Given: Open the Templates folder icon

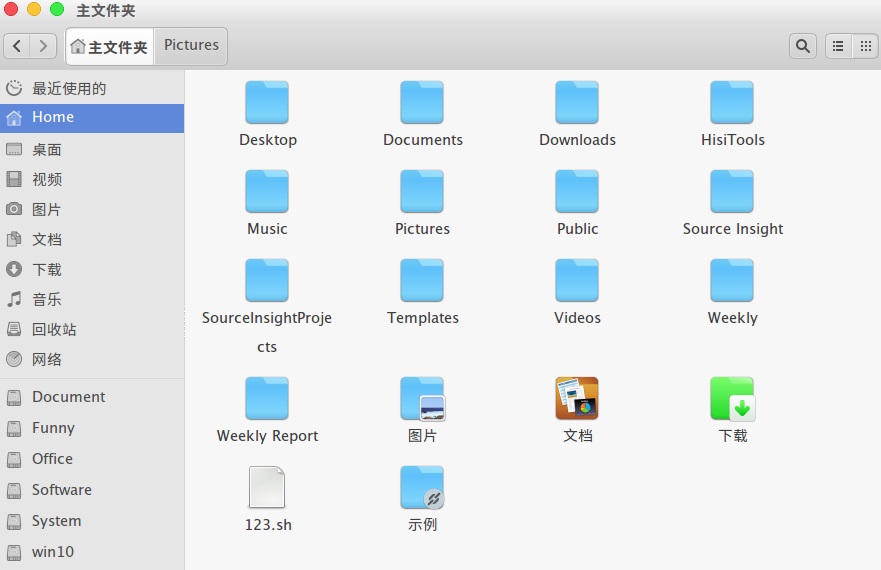Looking at the screenshot, I should pos(422,280).
